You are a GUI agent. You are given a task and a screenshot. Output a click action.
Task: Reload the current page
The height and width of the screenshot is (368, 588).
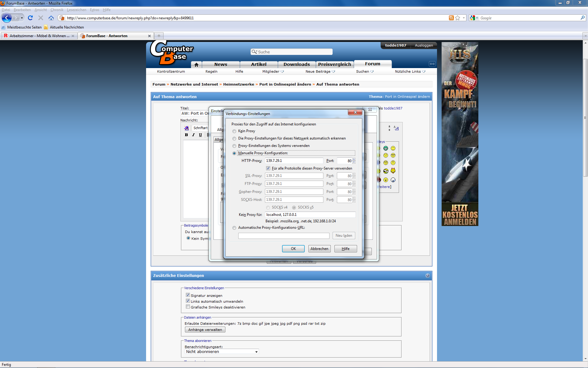tap(30, 18)
